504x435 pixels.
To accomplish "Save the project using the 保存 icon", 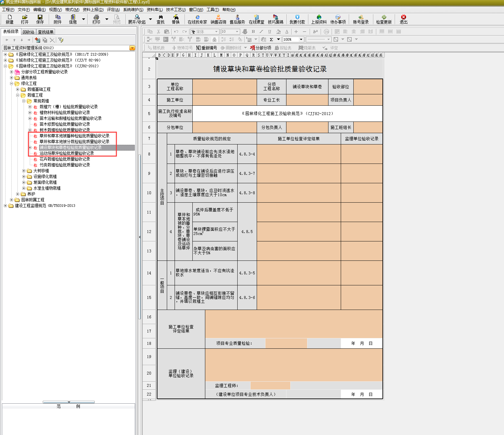I will (x=40, y=19).
